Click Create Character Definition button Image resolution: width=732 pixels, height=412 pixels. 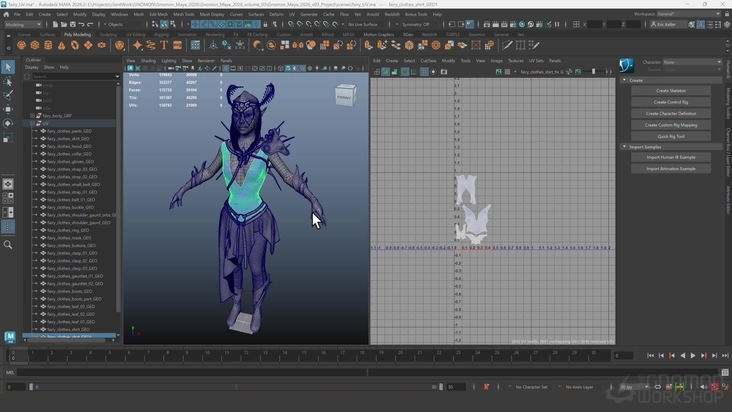click(x=671, y=113)
